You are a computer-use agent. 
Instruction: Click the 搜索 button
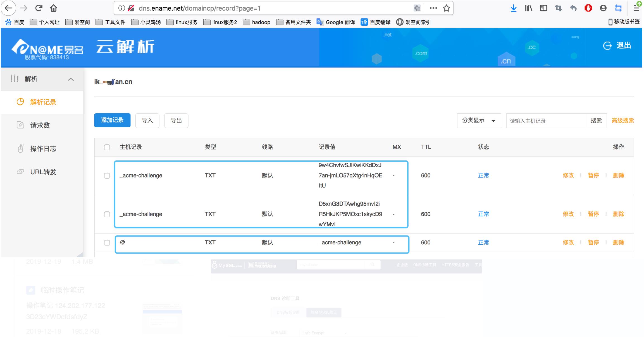(596, 121)
